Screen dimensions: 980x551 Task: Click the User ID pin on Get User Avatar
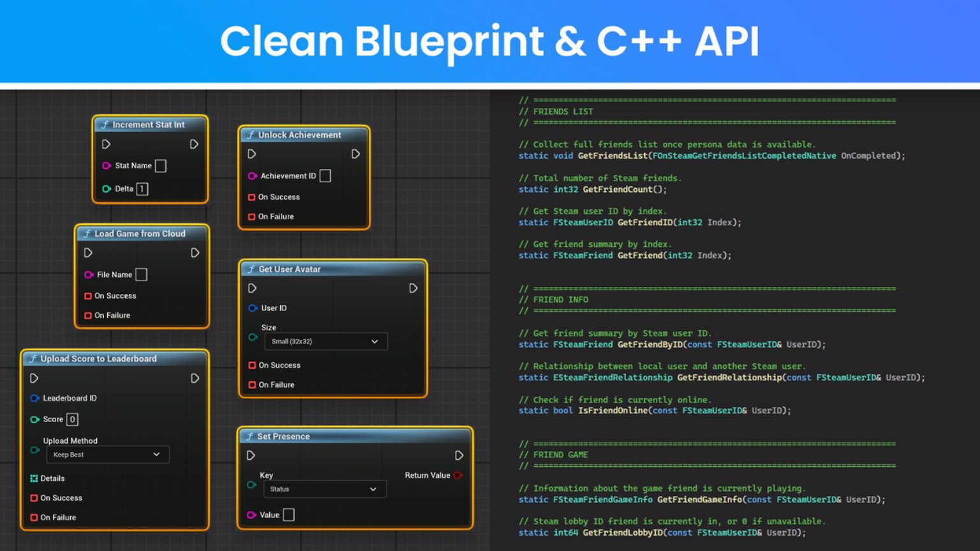253,308
